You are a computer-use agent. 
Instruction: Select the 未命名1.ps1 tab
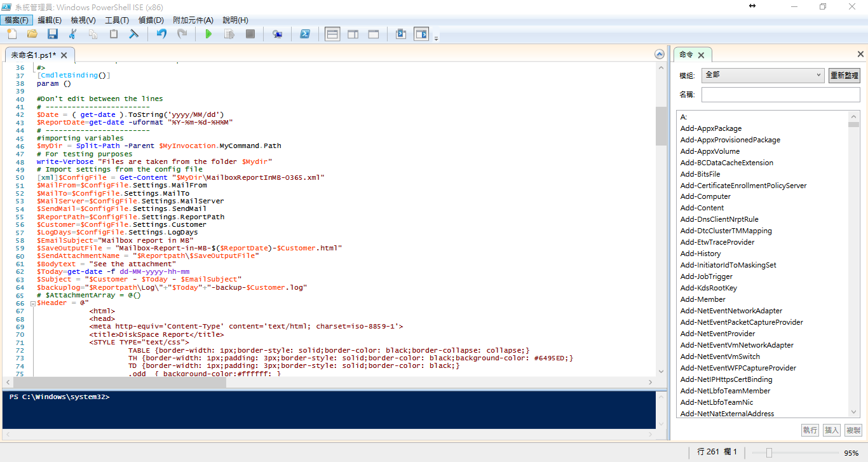point(34,55)
